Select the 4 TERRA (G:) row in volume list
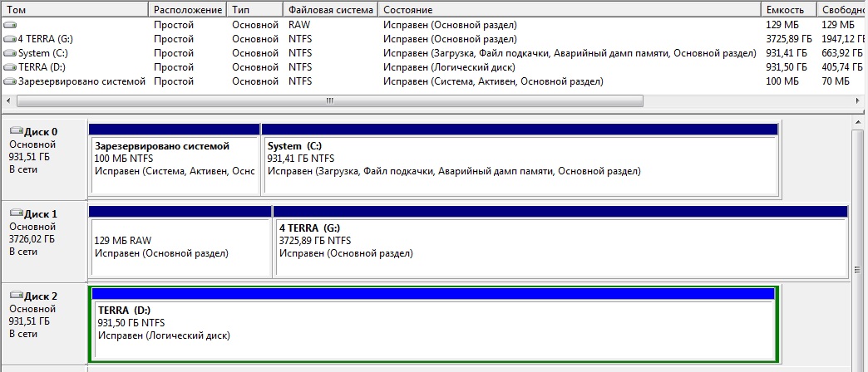This screenshot has width=868, height=372. tap(434, 39)
